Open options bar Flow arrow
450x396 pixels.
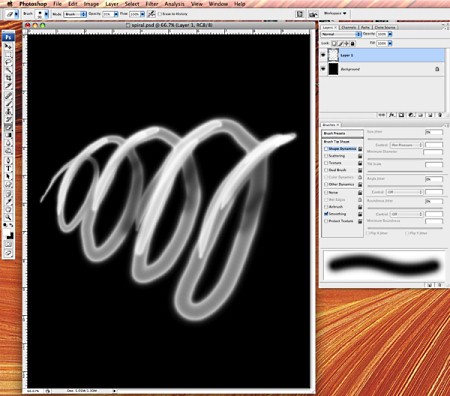tap(142, 14)
